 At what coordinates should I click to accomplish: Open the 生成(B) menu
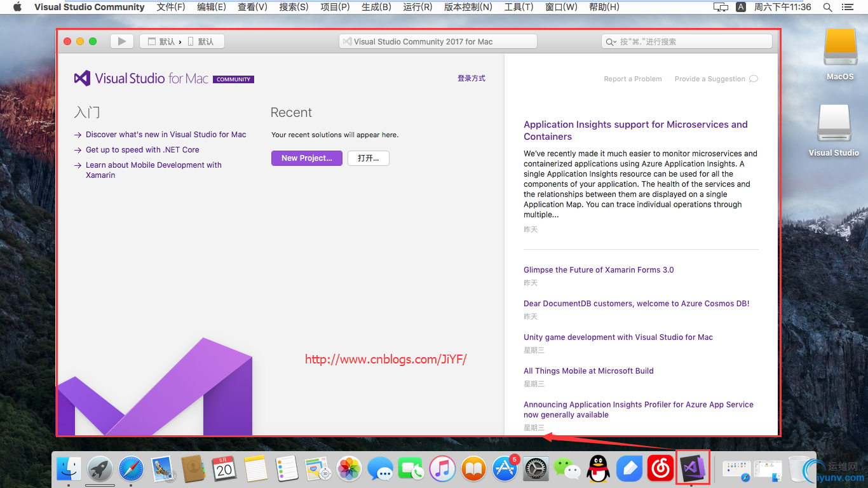[376, 7]
